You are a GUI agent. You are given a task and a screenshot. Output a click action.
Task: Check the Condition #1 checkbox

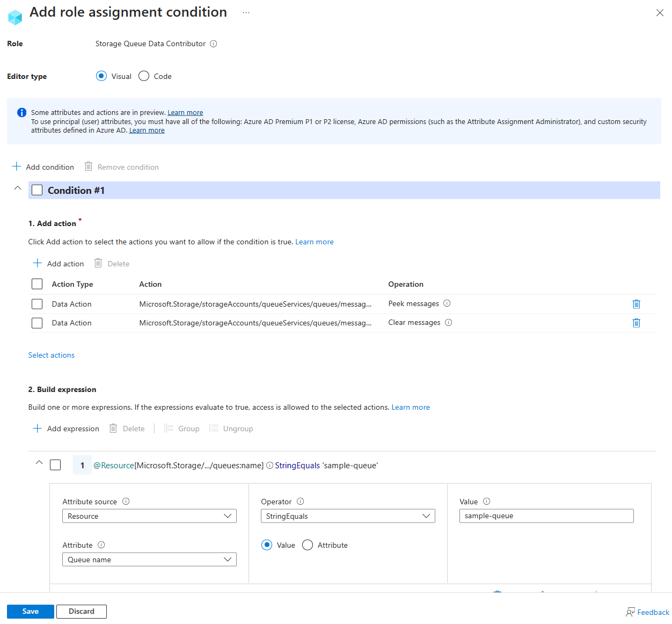tap(37, 190)
